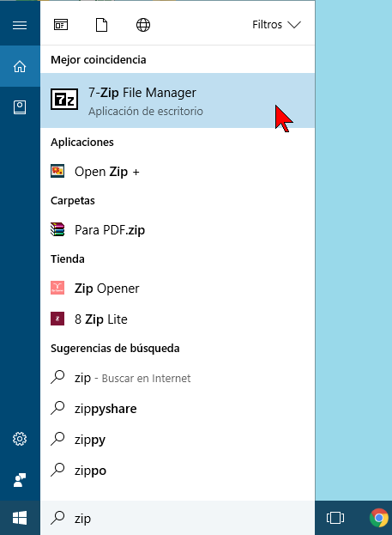Click the Sugerencias de búsqueda header

115,349
